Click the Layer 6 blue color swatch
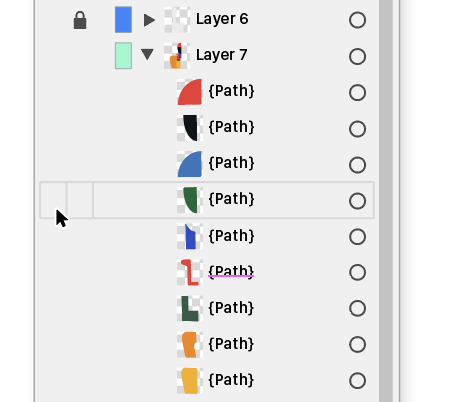 [123, 20]
